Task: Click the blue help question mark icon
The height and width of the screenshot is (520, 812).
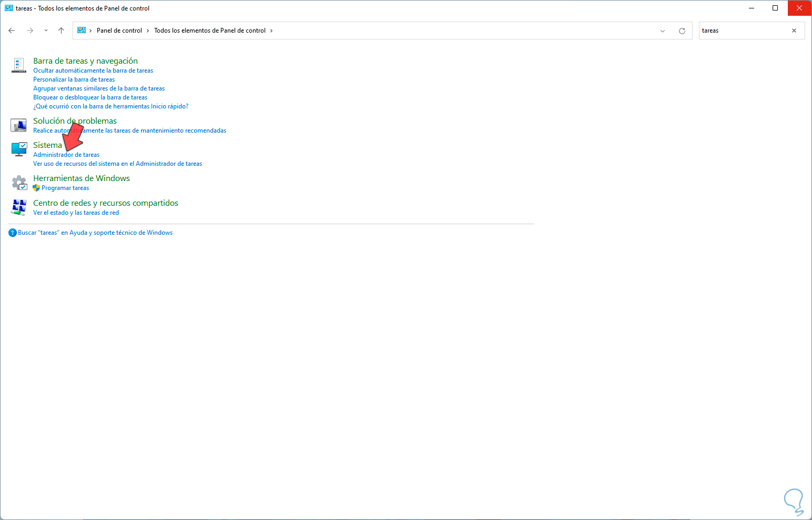Action: [x=13, y=233]
